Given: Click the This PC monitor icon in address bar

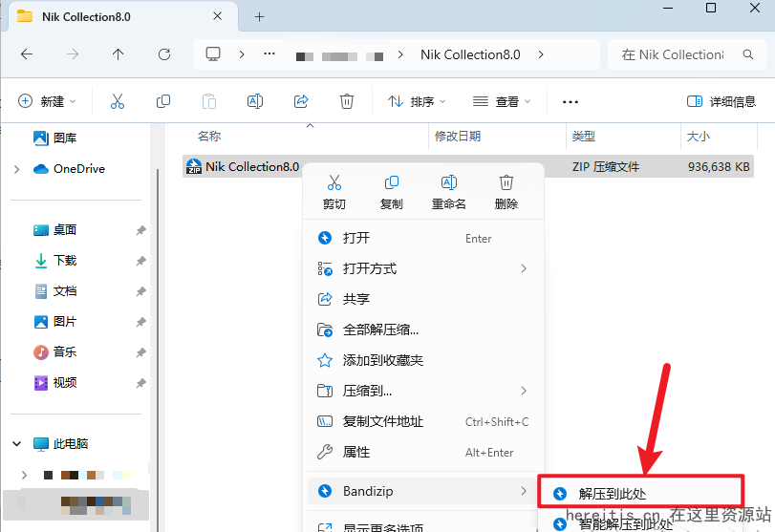Looking at the screenshot, I should pos(213,53).
